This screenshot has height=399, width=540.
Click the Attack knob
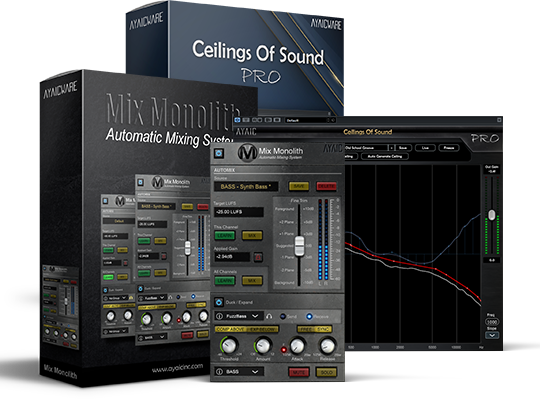click(297, 345)
